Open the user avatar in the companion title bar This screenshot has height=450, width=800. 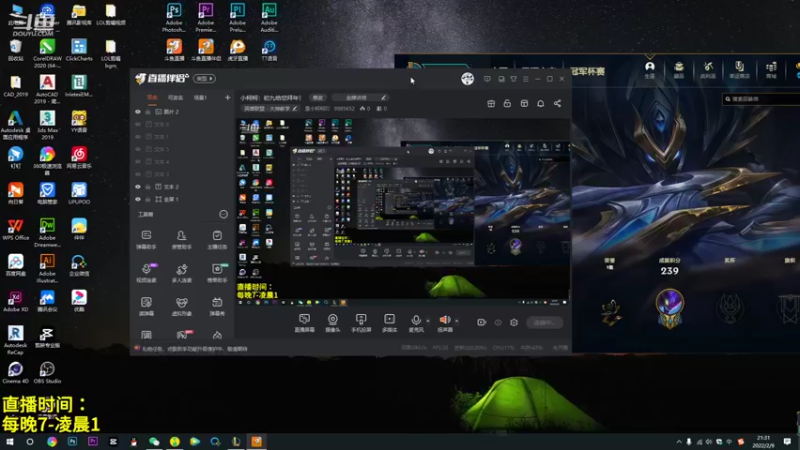(467, 79)
